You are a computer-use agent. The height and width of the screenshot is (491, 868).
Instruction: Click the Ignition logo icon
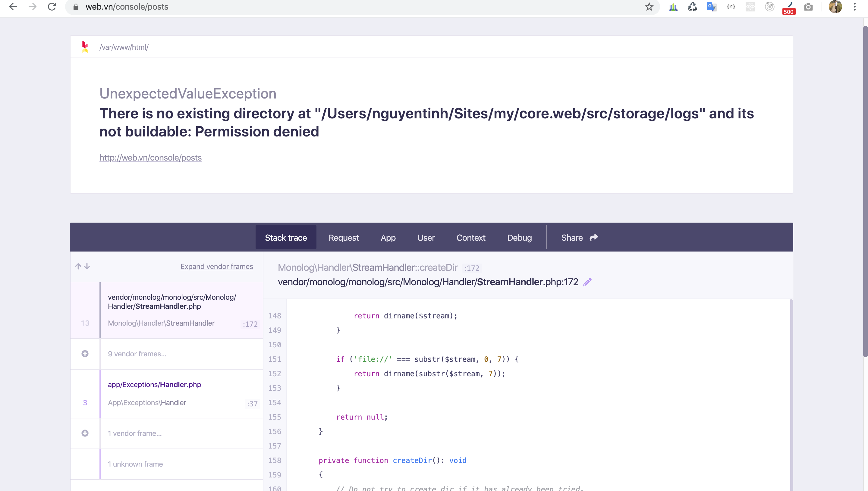pos(85,47)
